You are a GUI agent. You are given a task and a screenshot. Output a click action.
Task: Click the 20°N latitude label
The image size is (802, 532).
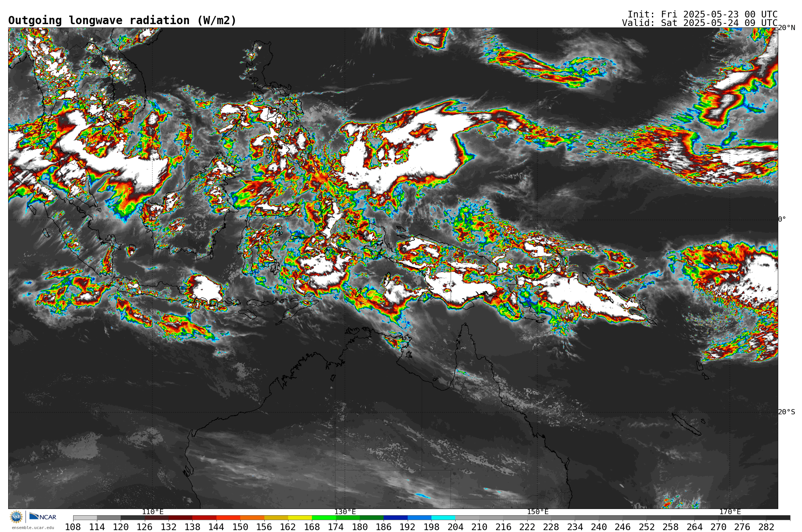pos(786,28)
